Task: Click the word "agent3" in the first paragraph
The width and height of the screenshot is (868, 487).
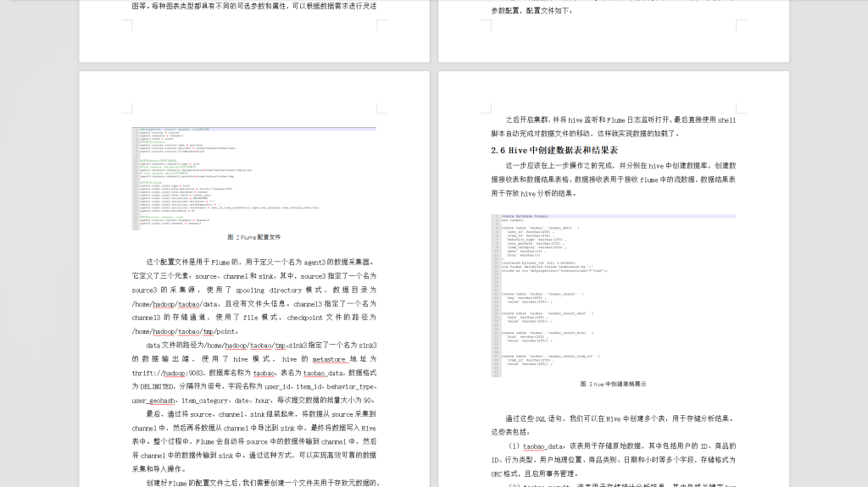Action: (314, 263)
